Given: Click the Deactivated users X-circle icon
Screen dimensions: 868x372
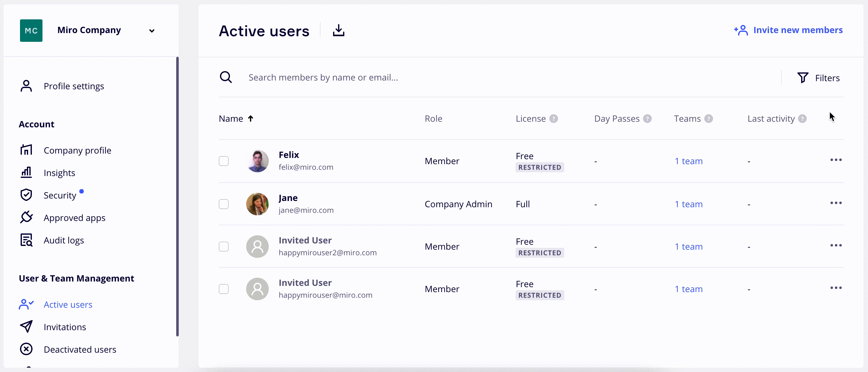Looking at the screenshot, I should coord(26,349).
